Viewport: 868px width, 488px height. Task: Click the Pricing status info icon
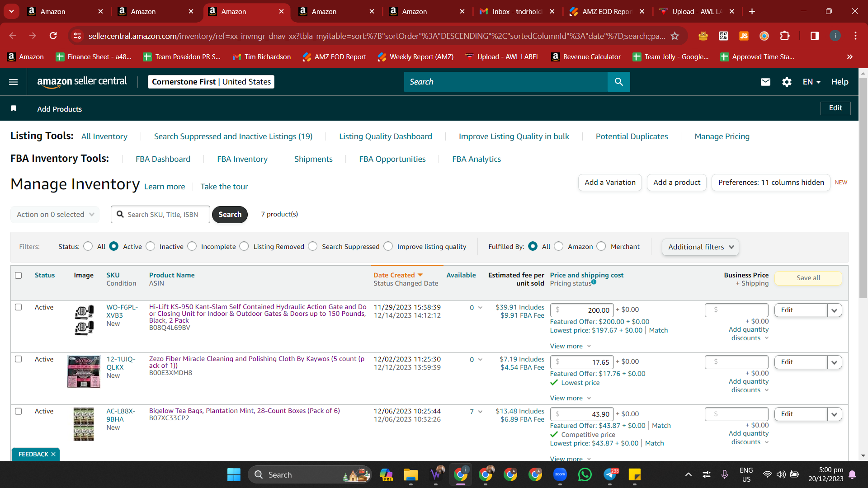point(594,282)
